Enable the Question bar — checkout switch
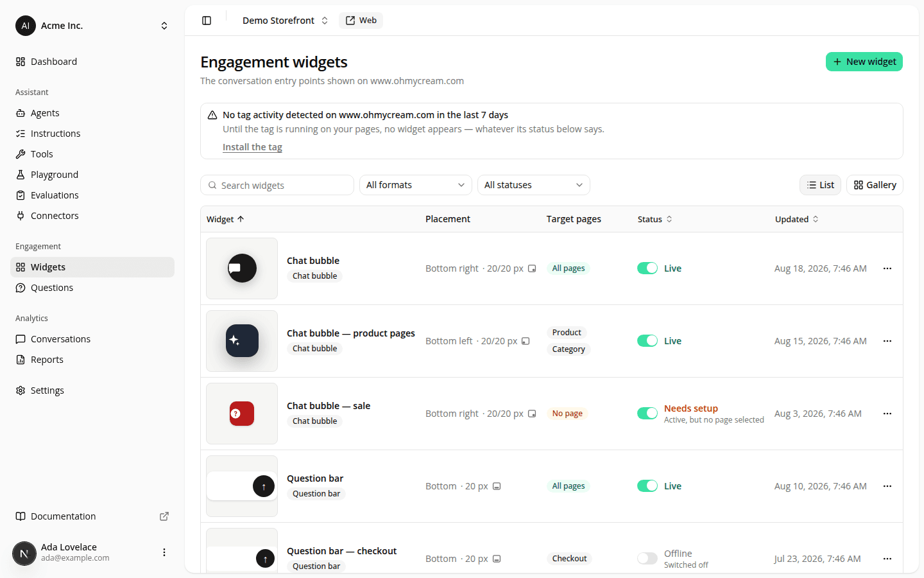The width and height of the screenshot is (924, 578). (647, 559)
